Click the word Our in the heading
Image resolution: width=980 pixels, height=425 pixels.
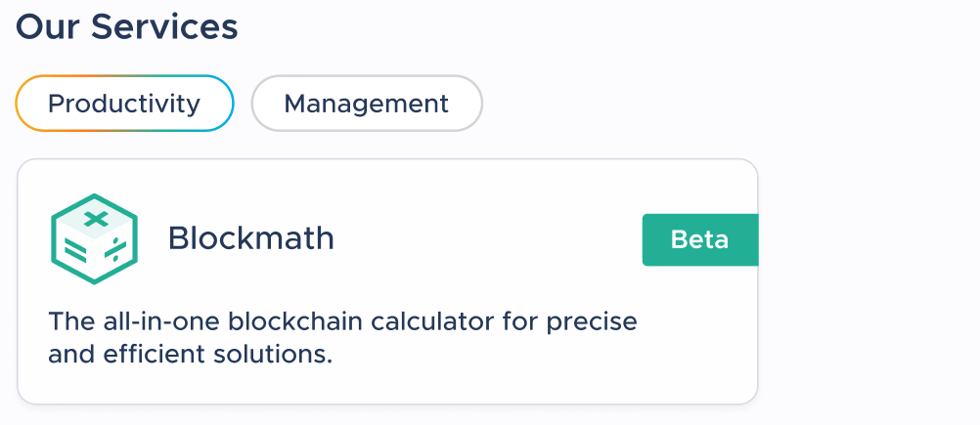tap(49, 27)
